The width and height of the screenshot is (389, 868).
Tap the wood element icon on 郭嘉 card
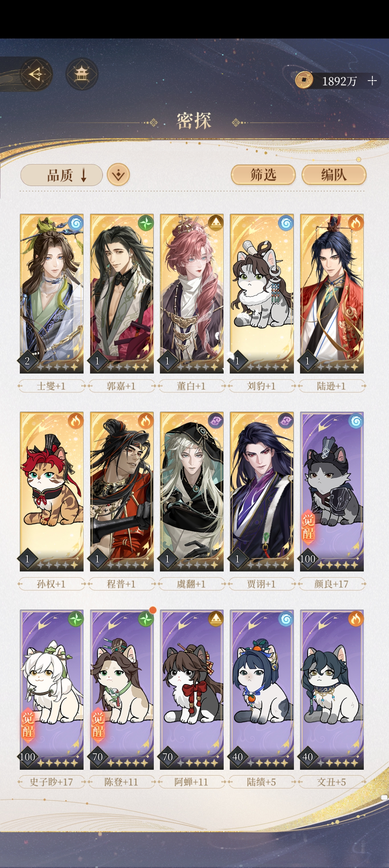[146, 223]
